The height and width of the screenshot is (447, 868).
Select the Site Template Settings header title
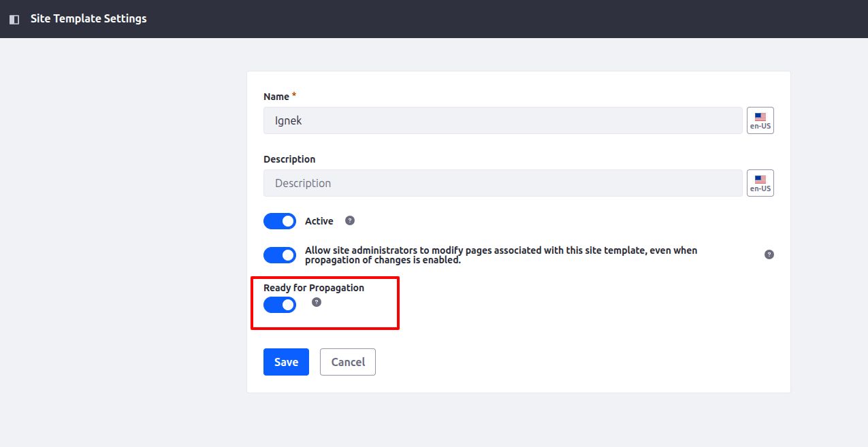tap(89, 18)
